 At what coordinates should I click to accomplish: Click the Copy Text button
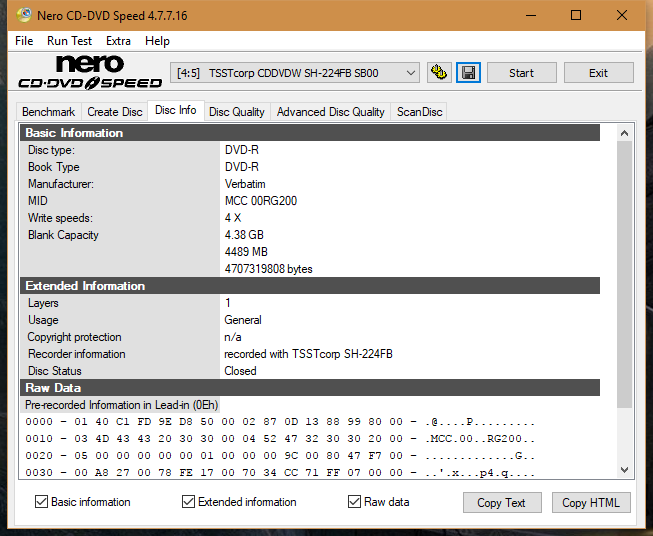[x=502, y=503]
